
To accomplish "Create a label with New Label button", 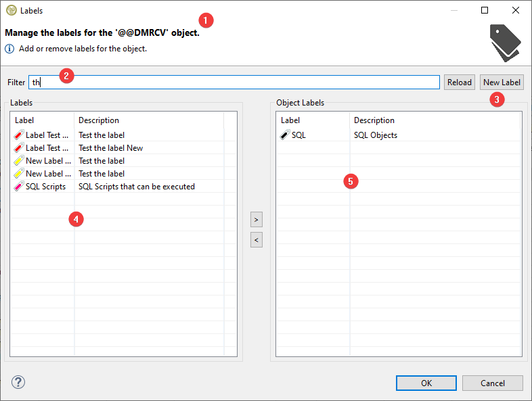I will click(x=502, y=82).
